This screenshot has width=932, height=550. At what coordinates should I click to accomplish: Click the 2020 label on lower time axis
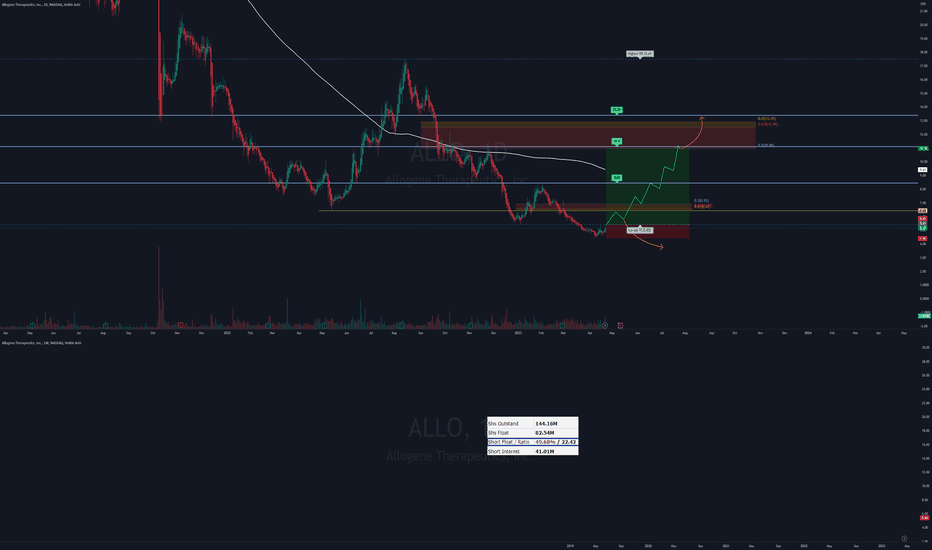648,546
